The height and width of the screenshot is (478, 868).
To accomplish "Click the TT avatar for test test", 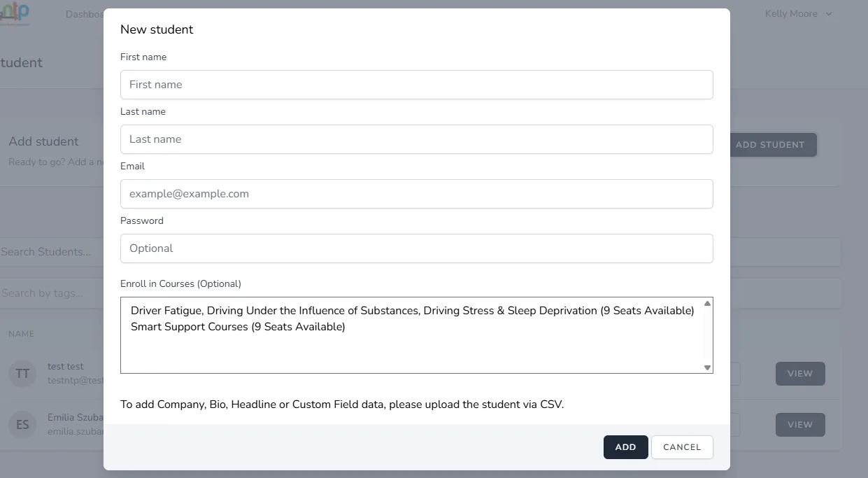I will point(22,373).
